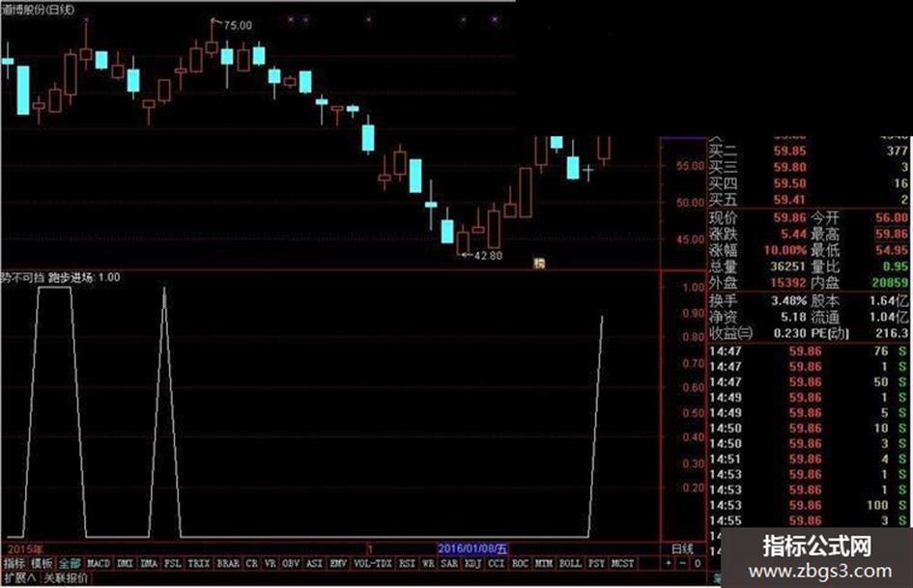Switch indicator to TRIX
The height and width of the screenshot is (588, 913).
coord(199,564)
